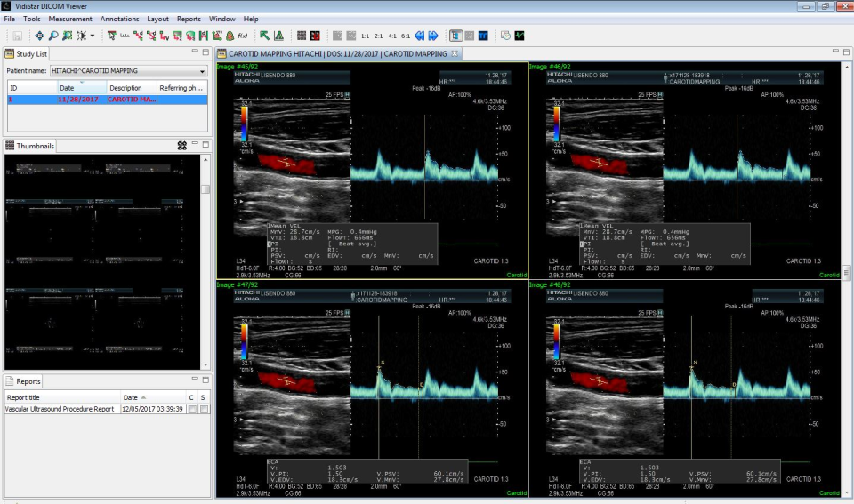Select the Pan (four-arrow move) tool
854x504 pixels.
coord(40,36)
